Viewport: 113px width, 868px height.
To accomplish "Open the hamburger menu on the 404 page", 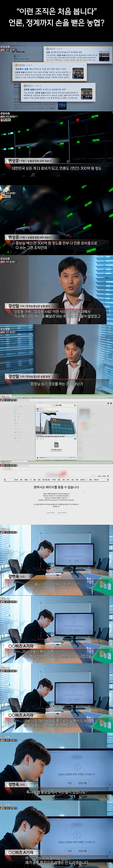I will pyautogui.click(x=4, y=480).
